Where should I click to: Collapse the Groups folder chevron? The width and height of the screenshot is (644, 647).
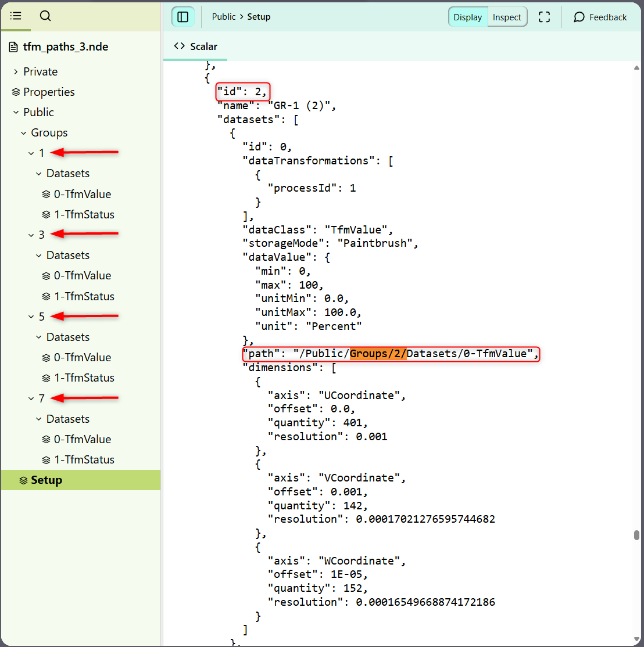tap(23, 133)
